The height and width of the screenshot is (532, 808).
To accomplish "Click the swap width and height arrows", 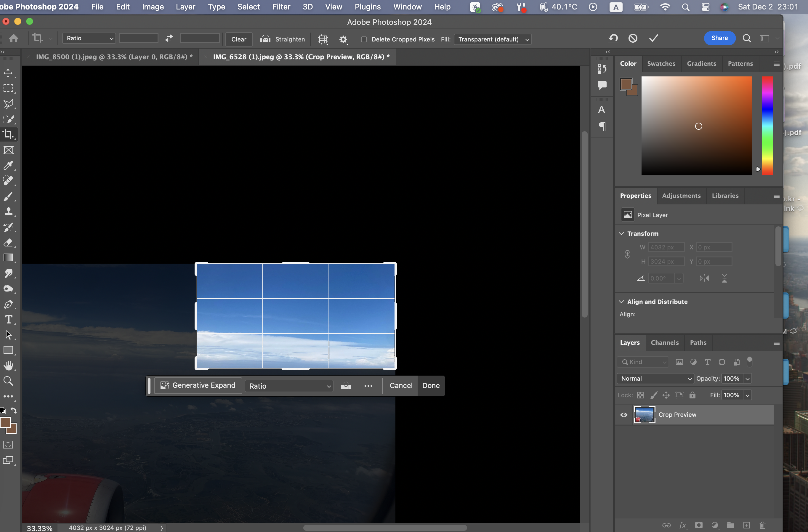I will (x=169, y=39).
